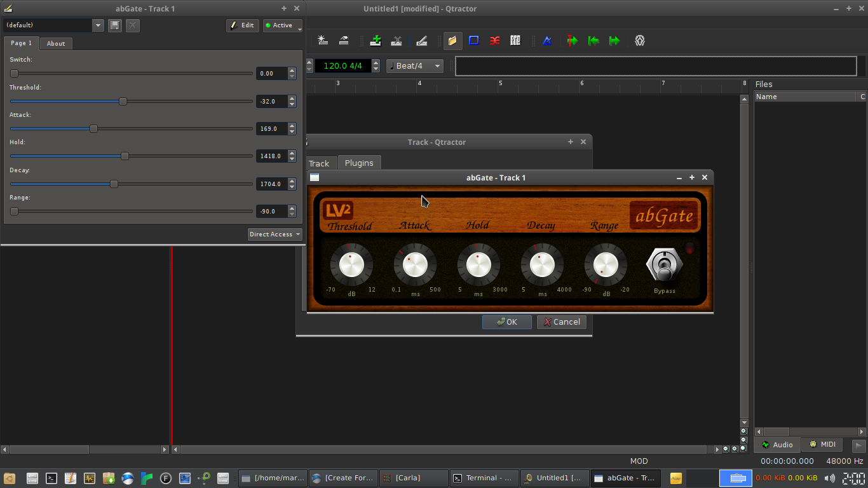This screenshot has width=868, height=488.
Task: Click the tempo field 120.0 4/4
Action: pos(343,65)
